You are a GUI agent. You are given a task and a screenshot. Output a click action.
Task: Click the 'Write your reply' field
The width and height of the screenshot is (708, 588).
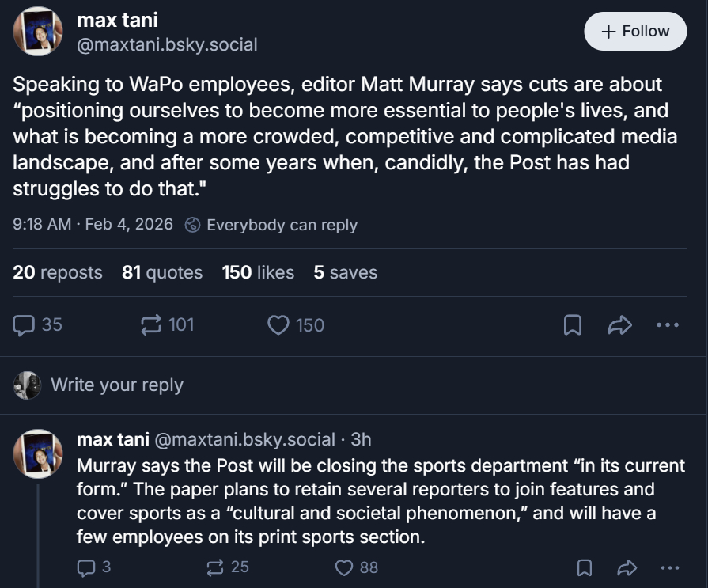(117, 385)
